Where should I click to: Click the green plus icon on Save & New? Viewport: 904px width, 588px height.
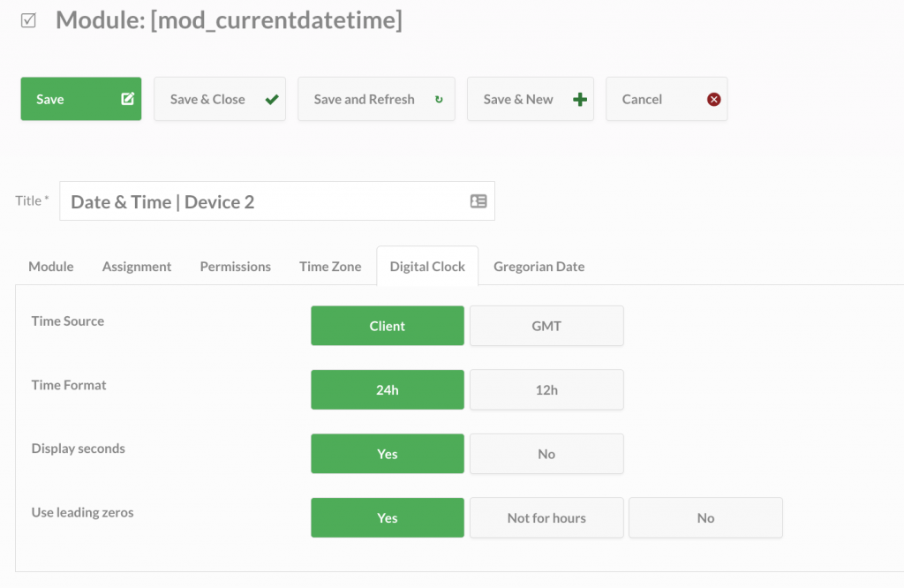tap(580, 99)
